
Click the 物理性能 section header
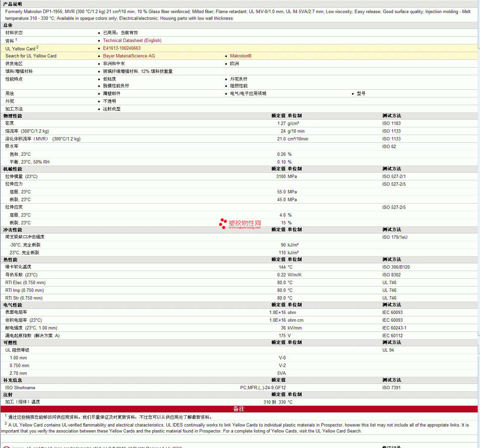click(x=12, y=116)
